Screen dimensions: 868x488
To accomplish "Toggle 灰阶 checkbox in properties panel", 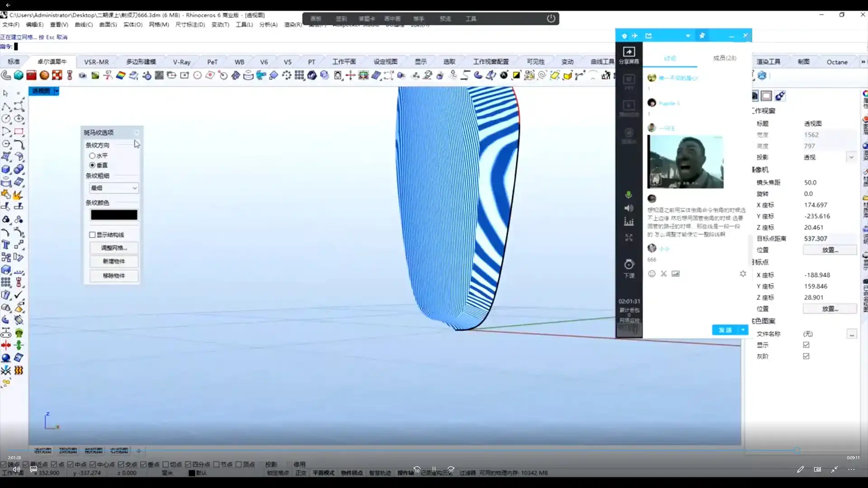I will [x=806, y=356].
